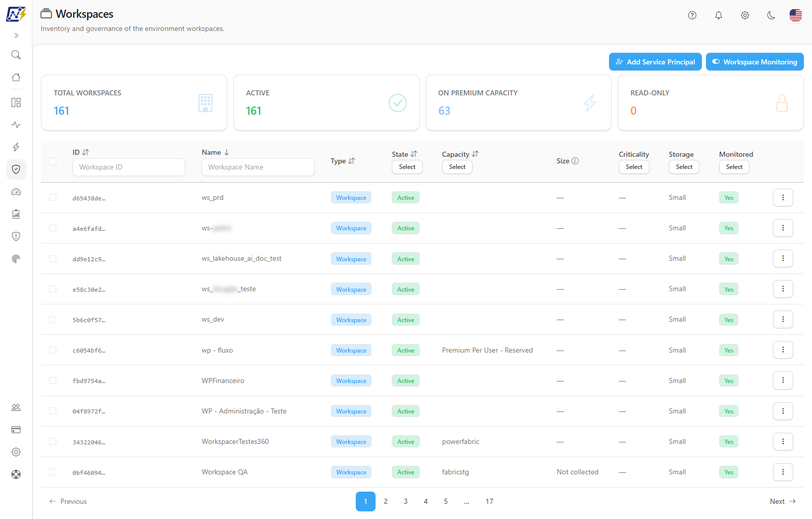The width and height of the screenshot is (812, 519).
Task: Open the users group icon in sidebar
Action: 16,407
